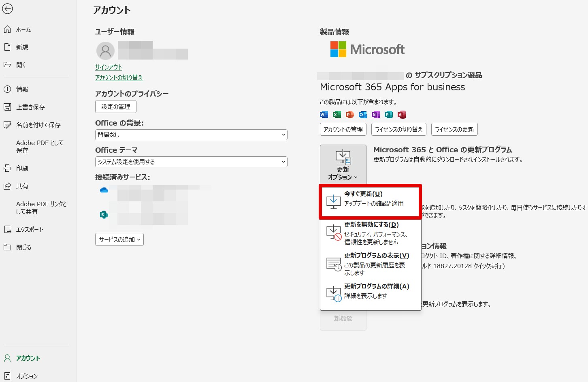The height and width of the screenshot is (382, 588).
Task: Click the user profile avatar
Action: (105, 51)
